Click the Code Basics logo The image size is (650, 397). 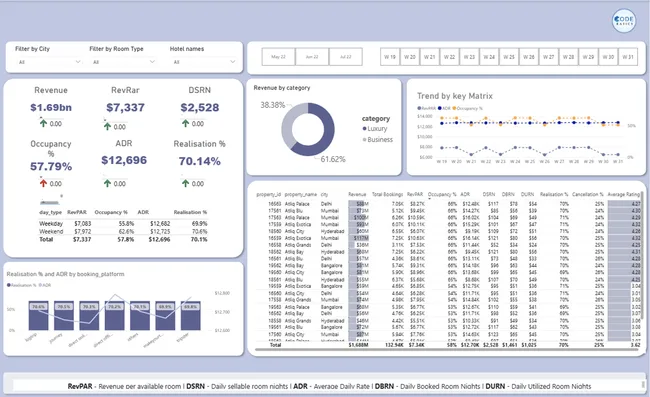pos(623,20)
